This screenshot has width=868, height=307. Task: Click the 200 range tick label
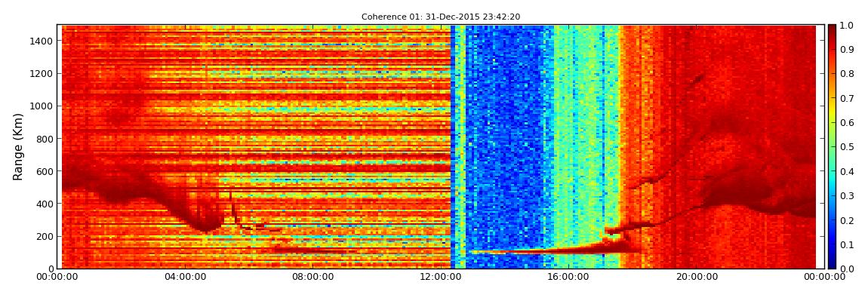coord(45,237)
